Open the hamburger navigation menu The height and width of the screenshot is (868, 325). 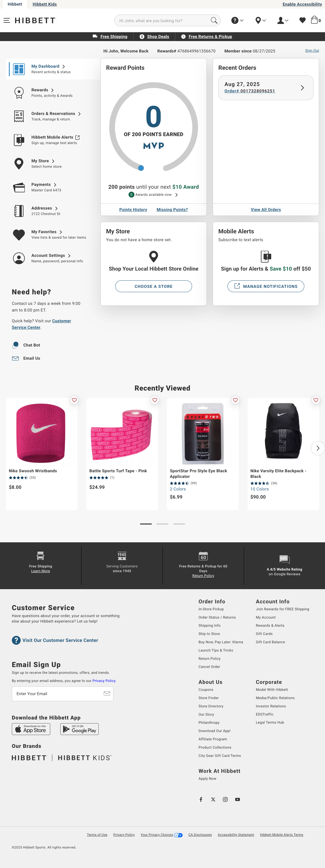pos(7,21)
